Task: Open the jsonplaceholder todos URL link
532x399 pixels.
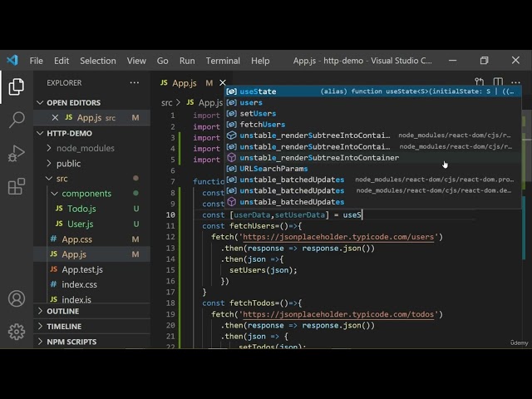Action: [x=338, y=314]
